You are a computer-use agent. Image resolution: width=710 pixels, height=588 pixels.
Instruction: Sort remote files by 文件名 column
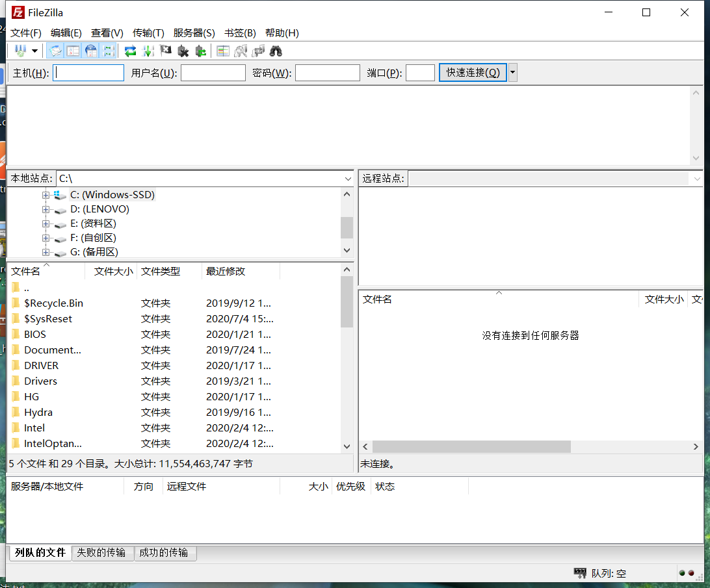coord(499,300)
